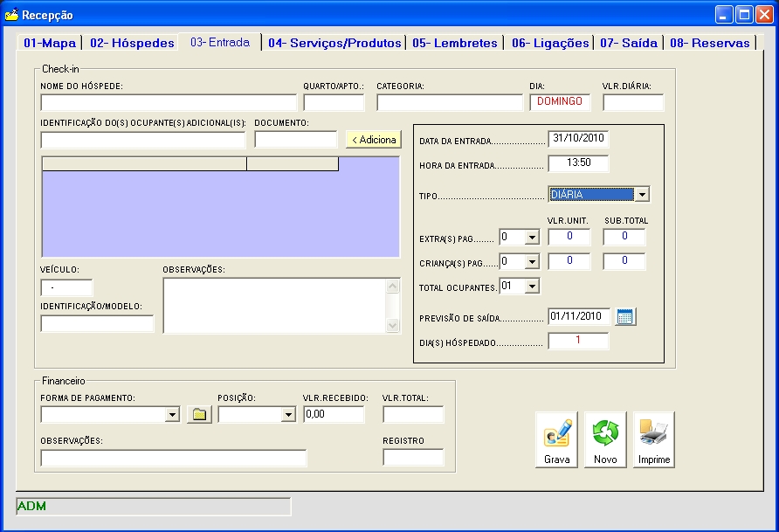Click the Grava save icon button
This screenshot has width=779, height=532.
[x=556, y=439]
